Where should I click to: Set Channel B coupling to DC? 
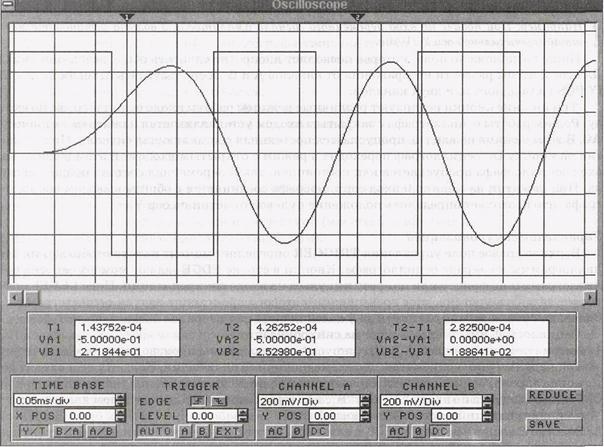[x=440, y=431]
